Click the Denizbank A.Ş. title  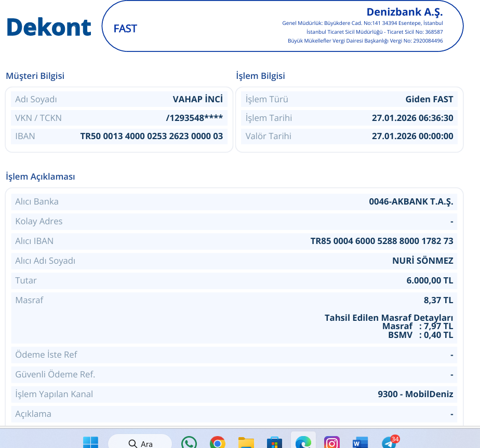[405, 12]
